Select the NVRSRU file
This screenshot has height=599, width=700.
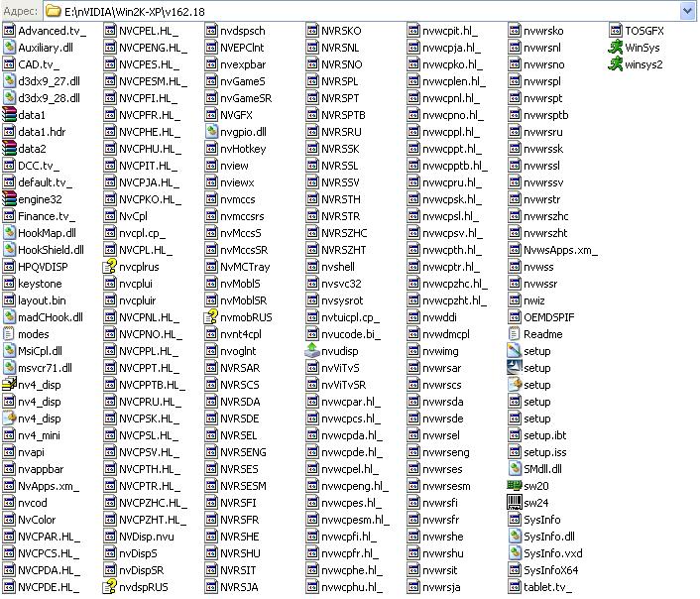(334, 132)
